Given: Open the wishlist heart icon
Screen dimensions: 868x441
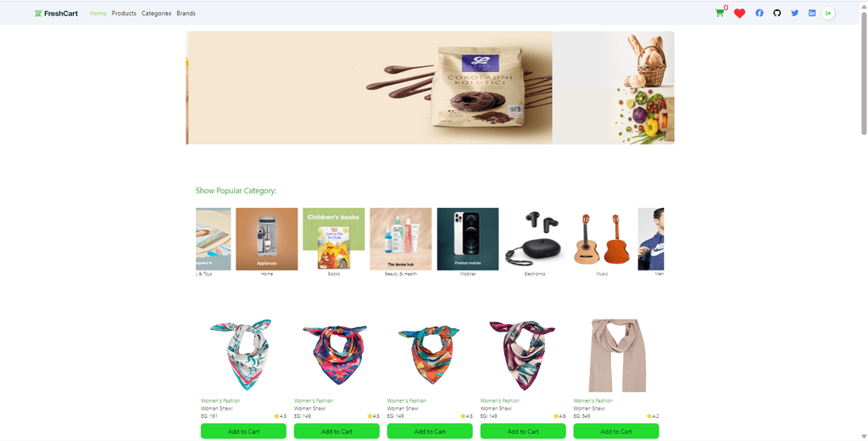Looking at the screenshot, I should click(x=739, y=14).
